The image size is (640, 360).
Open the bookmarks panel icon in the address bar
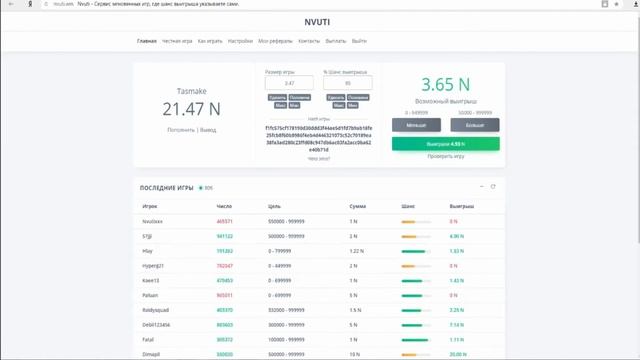605,4
